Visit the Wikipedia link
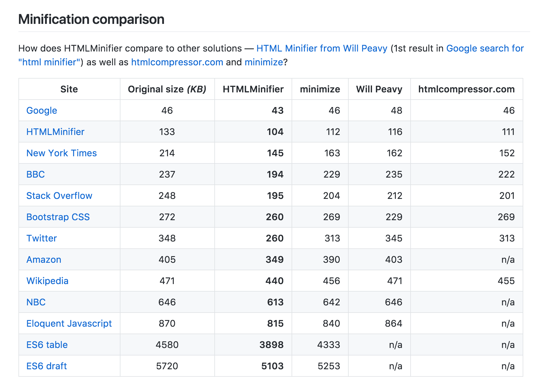 click(x=48, y=281)
